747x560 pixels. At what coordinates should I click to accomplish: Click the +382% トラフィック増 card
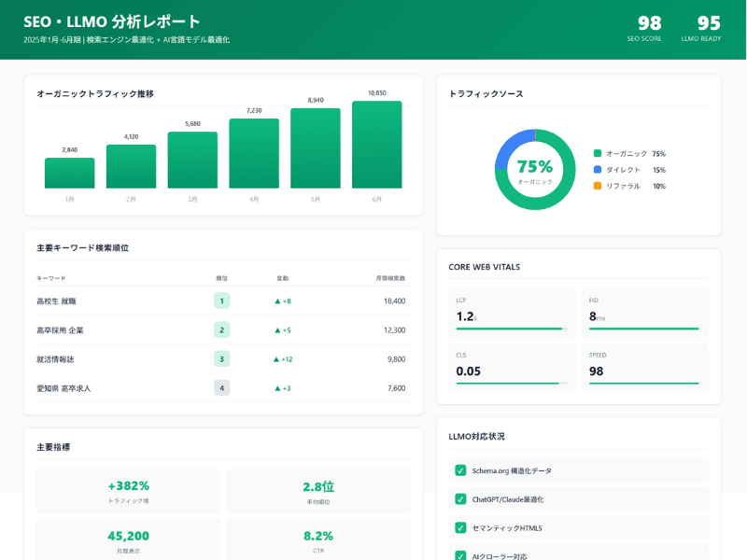click(x=129, y=491)
